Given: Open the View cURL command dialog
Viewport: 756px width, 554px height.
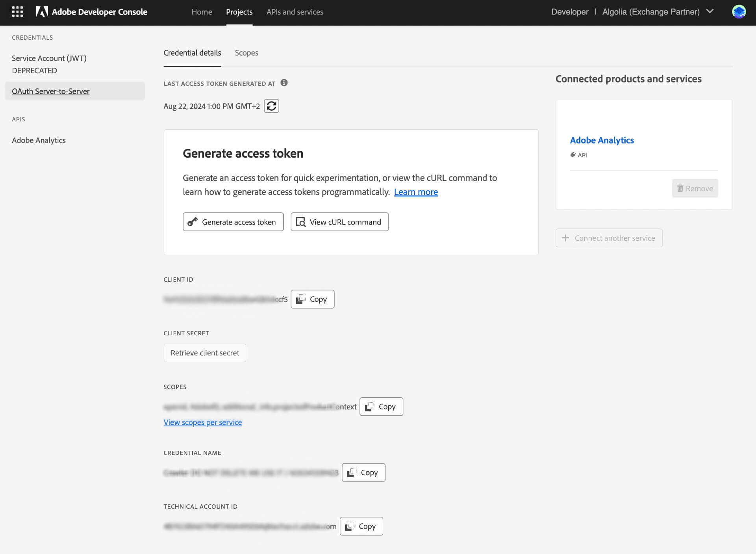Looking at the screenshot, I should [x=339, y=222].
